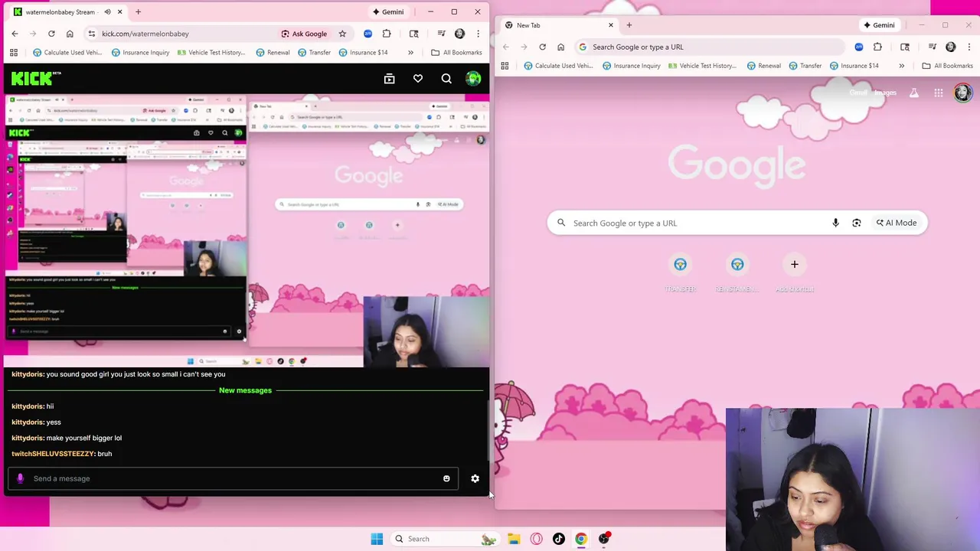Reload the Kick stream page

click(51, 34)
